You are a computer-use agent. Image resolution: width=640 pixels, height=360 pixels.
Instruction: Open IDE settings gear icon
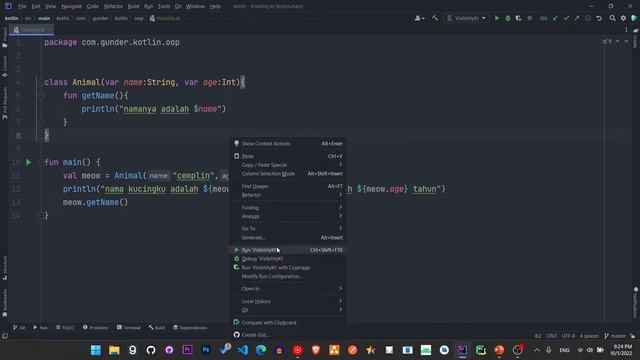[623, 18]
